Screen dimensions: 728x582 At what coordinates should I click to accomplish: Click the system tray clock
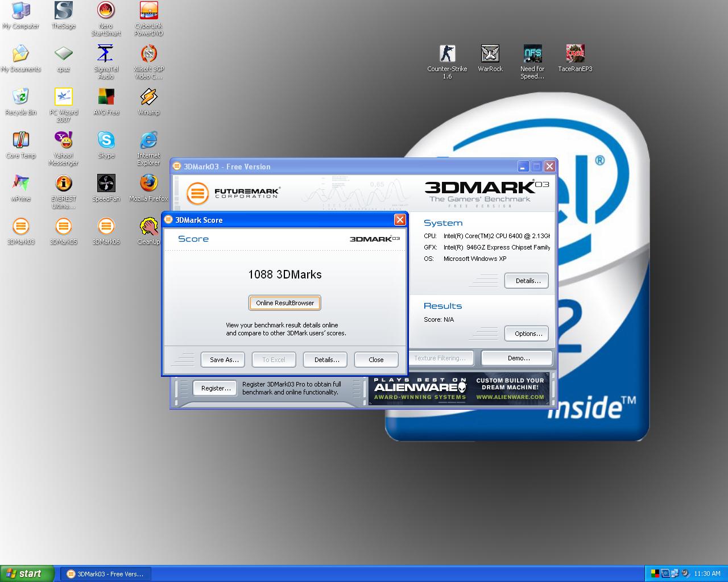click(x=707, y=574)
